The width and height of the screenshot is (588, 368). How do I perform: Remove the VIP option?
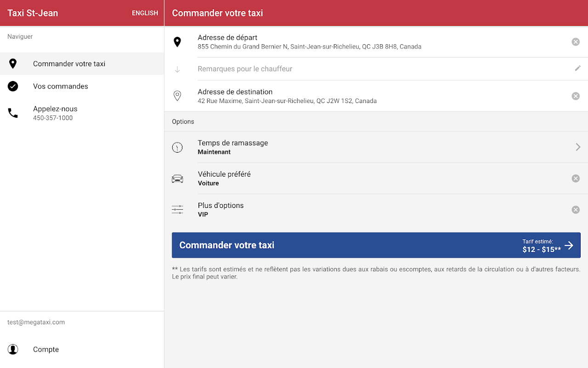[576, 210]
